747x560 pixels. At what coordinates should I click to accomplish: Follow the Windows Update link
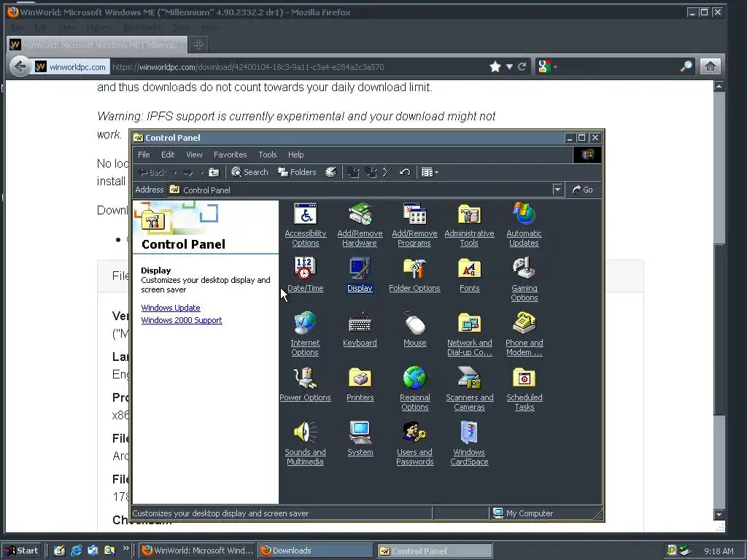(171, 308)
